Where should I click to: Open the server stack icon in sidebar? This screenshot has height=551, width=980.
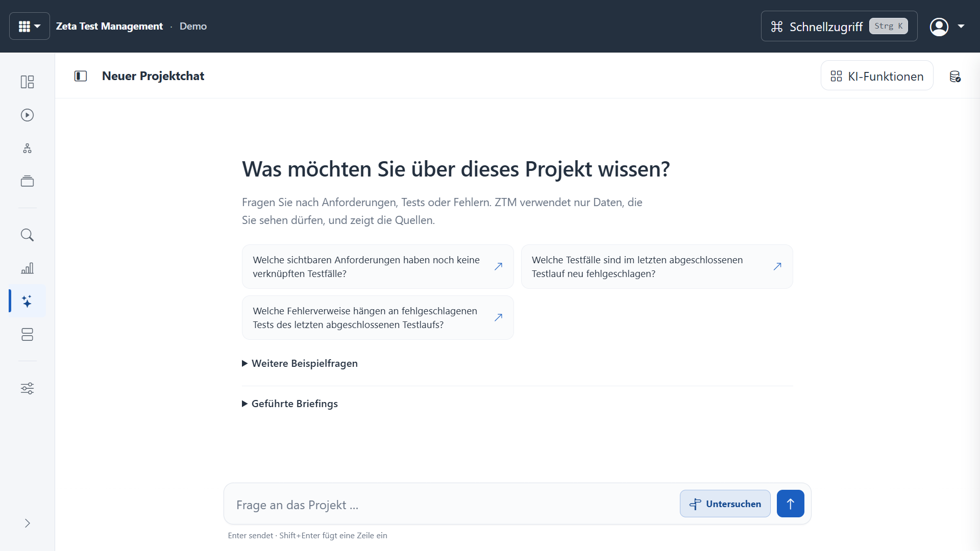pos(28,335)
